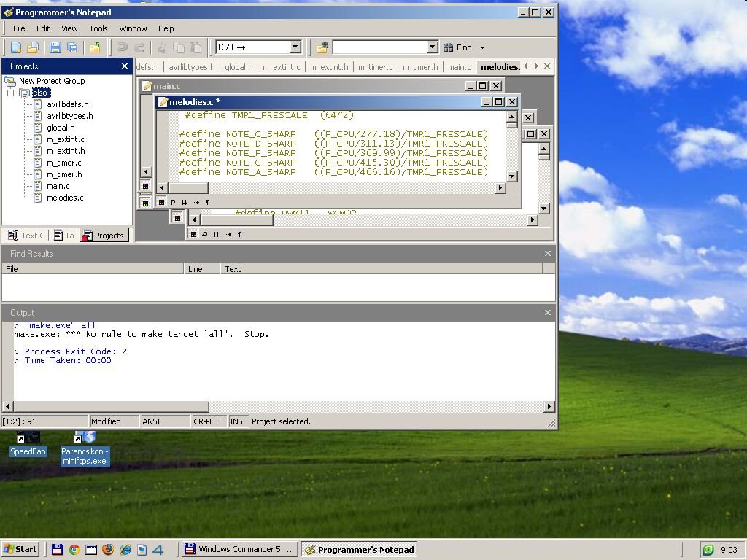Image resolution: width=747 pixels, height=560 pixels.
Task: Click the Find in Files folder icon
Action: coord(322,47)
